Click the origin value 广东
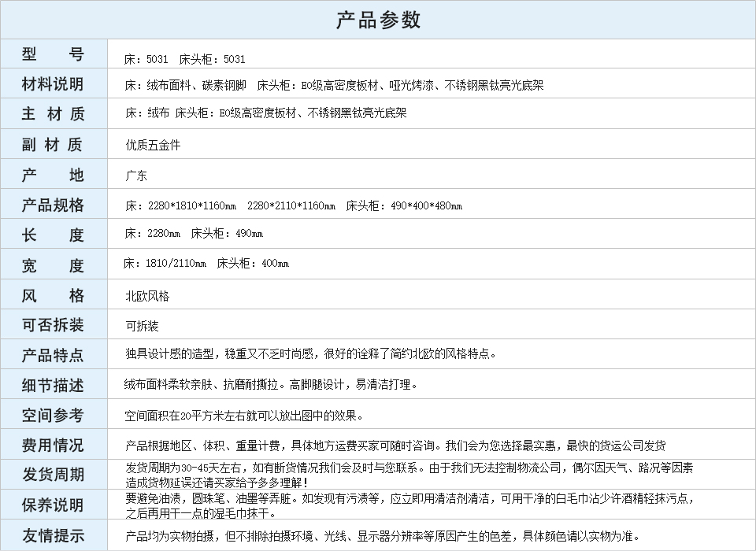 point(136,176)
